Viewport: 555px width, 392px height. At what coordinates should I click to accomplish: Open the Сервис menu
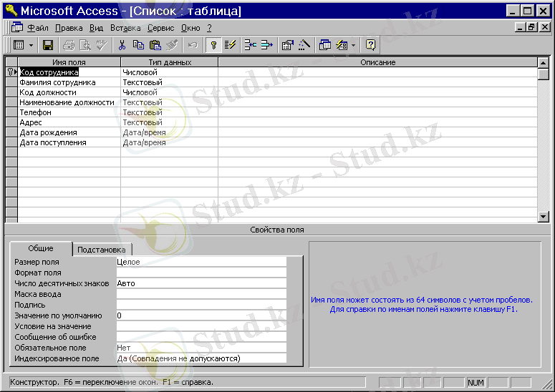coord(160,28)
